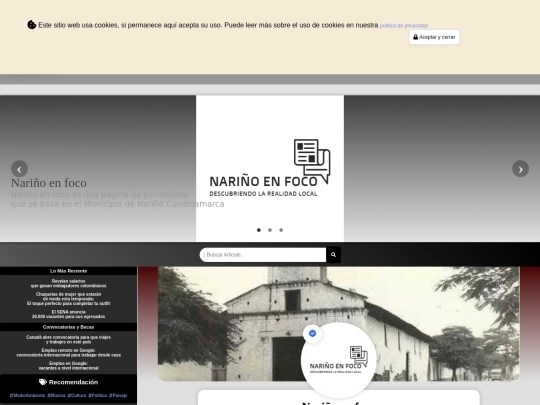Click the magnifying glass search button
The height and width of the screenshot is (405, 540).
click(x=333, y=255)
